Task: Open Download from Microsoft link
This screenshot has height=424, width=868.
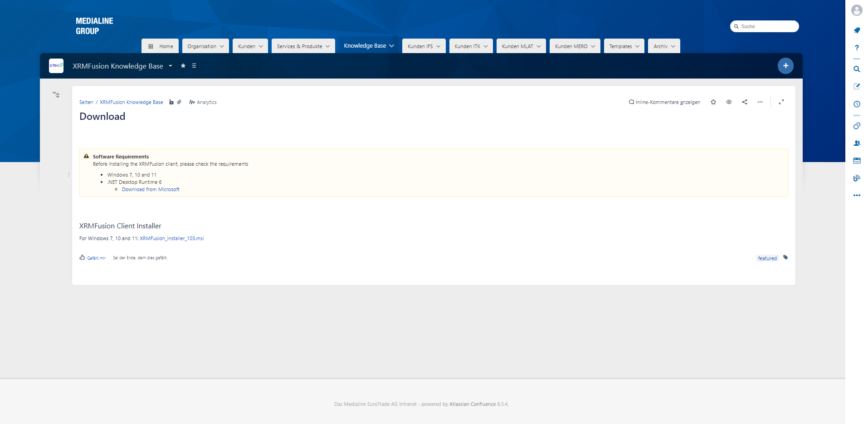Action: click(151, 189)
